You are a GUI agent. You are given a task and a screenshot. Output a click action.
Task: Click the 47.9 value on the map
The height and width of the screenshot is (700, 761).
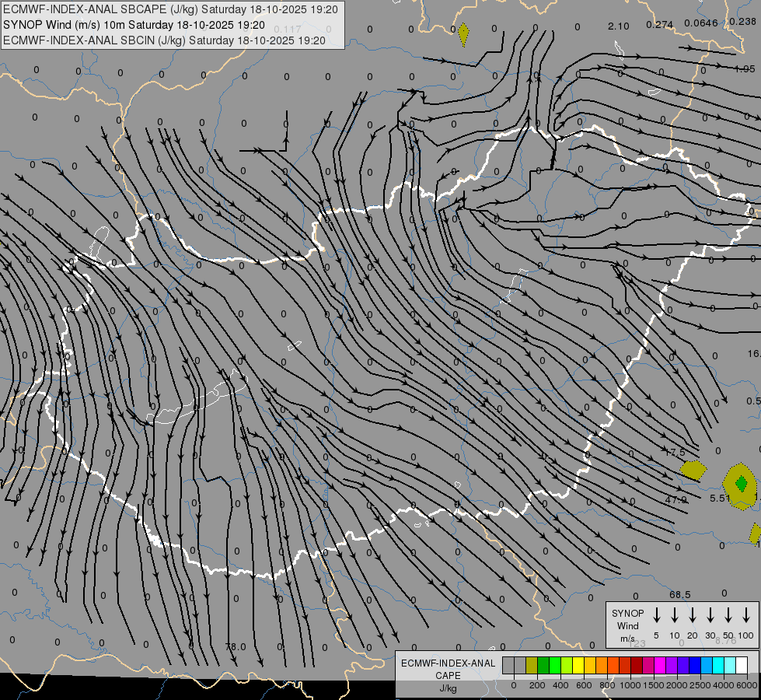click(676, 499)
